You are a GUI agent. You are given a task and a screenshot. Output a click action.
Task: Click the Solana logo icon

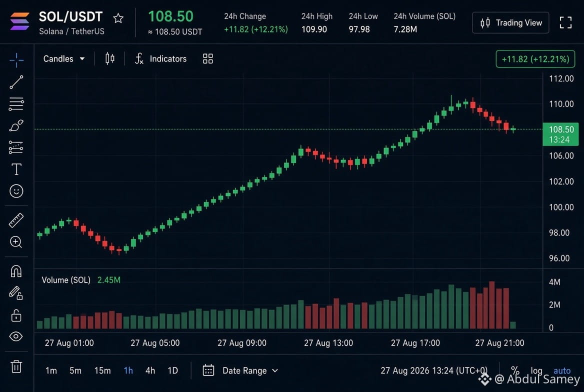19,21
